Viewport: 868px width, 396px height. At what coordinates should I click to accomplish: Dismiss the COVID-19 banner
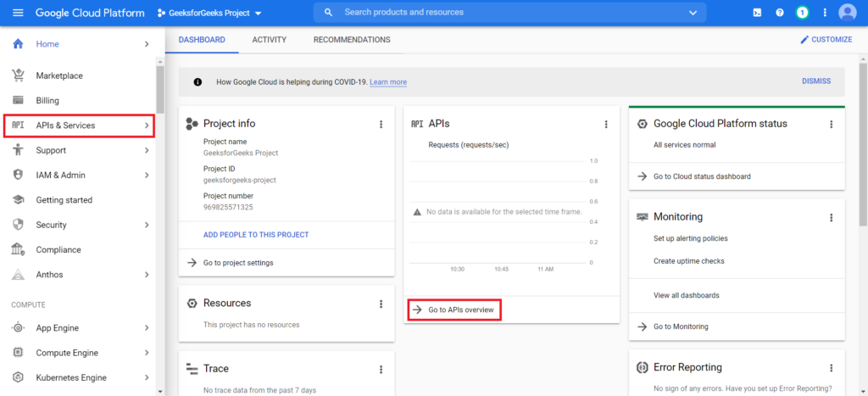(816, 81)
